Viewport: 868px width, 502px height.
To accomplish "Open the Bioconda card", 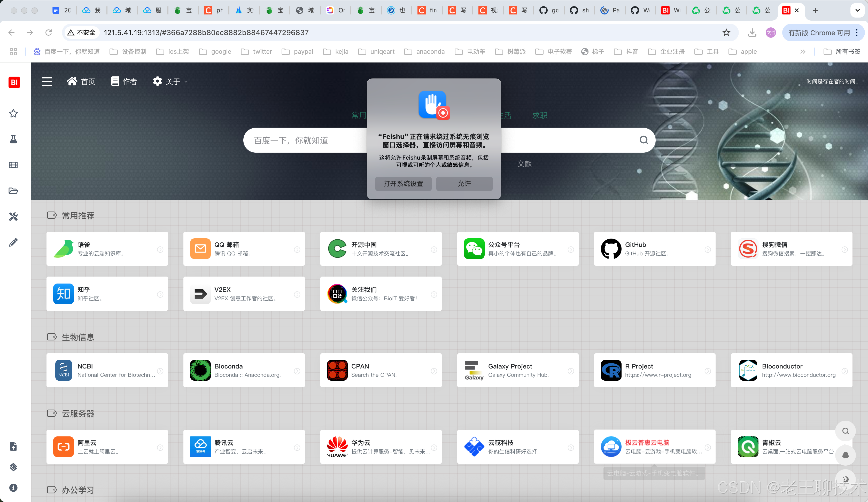I will pyautogui.click(x=244, y=370).
